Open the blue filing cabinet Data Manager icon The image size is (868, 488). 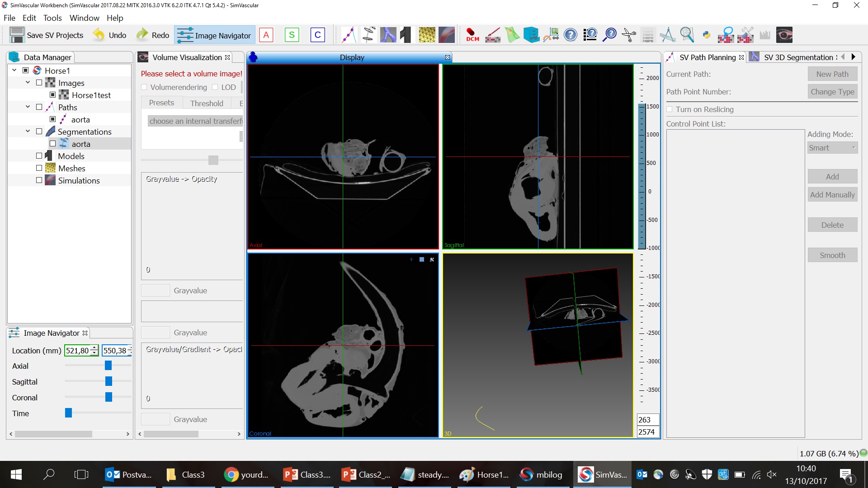[531, 35]
